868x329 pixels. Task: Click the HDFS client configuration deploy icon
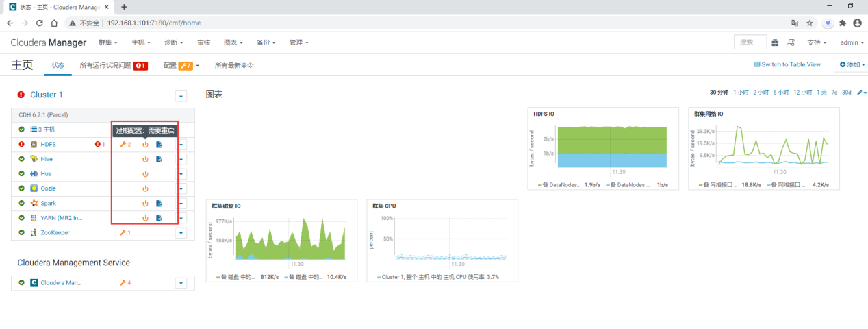(159, 145)
